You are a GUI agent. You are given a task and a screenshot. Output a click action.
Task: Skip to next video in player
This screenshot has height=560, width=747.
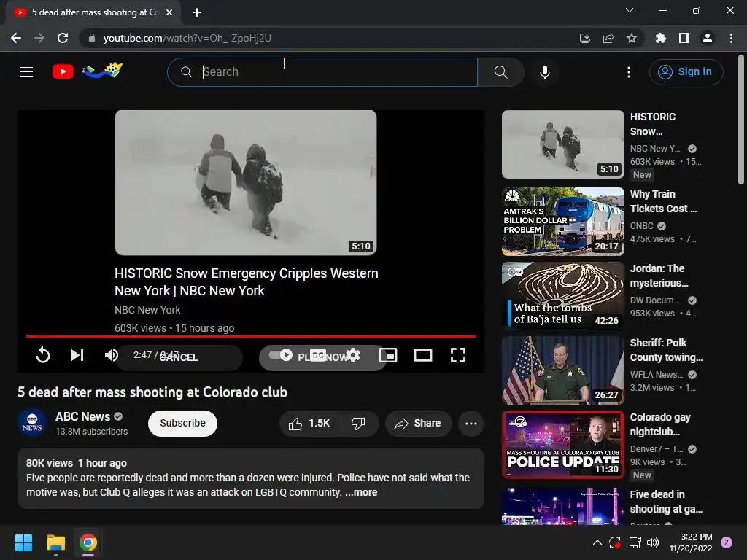[x=77, y=355]
